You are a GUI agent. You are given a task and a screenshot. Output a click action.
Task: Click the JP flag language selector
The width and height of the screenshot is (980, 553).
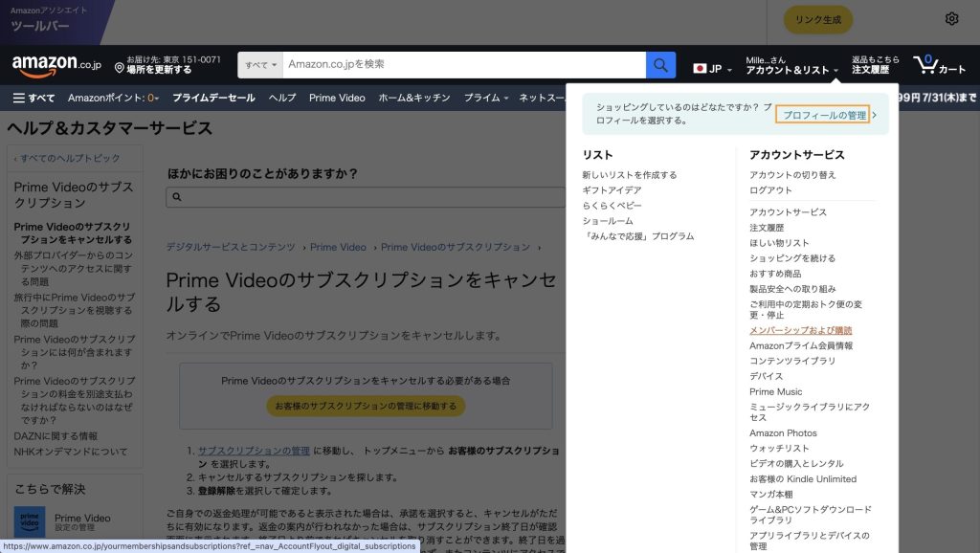(712, 69)
